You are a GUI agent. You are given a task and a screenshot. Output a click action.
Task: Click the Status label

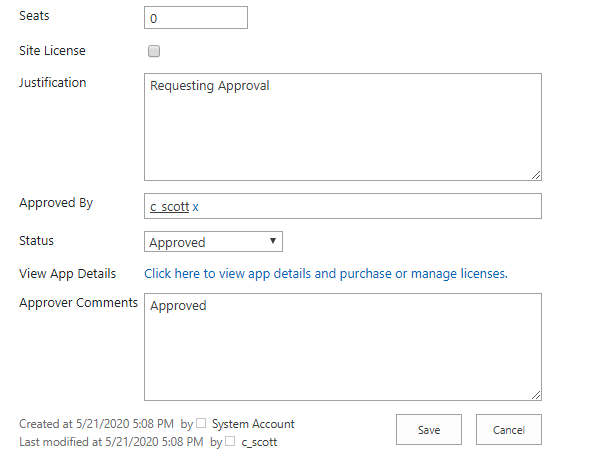point(36,241)
